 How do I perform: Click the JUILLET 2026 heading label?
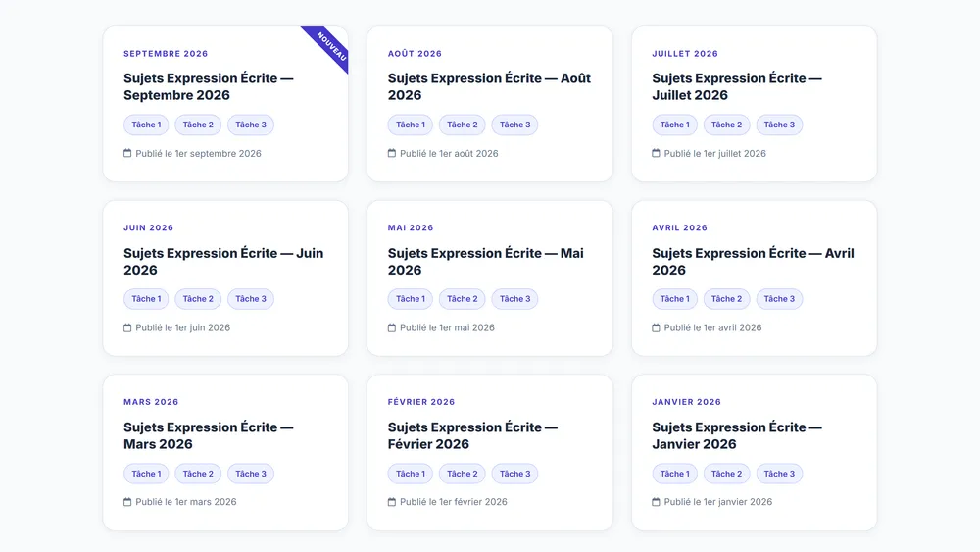click(x=685, y=54)
